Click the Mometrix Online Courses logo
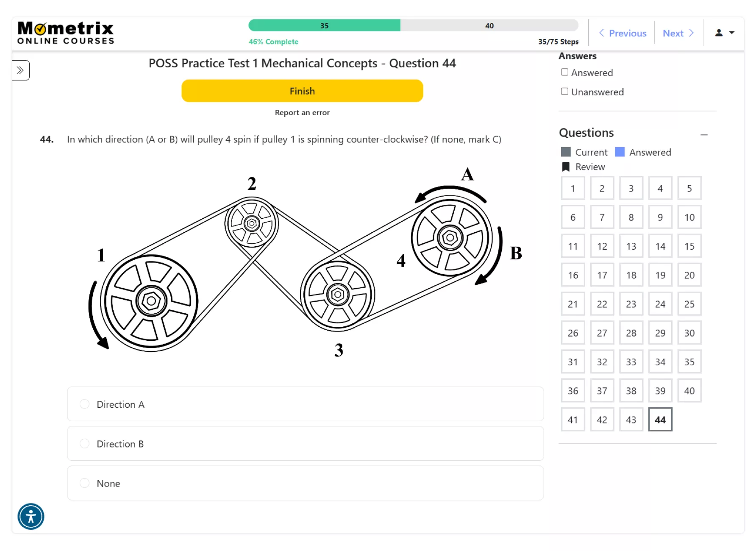 click(66, 33)
